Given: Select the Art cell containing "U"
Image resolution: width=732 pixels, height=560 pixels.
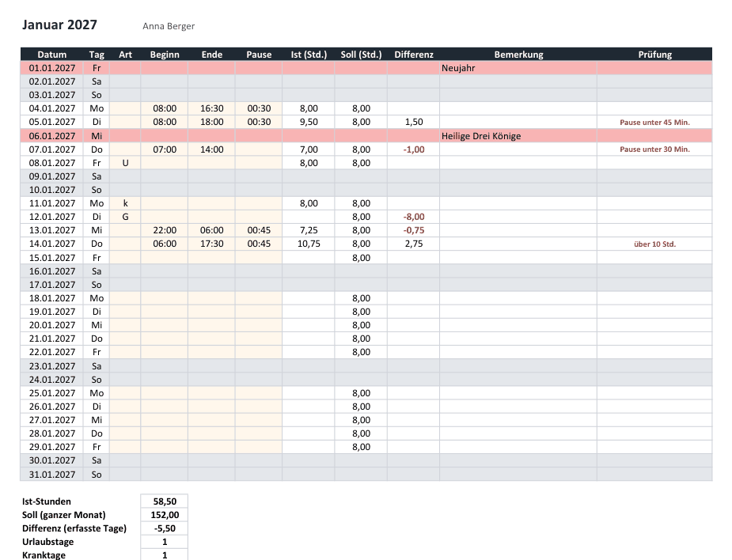Looking at the screenshot, I should coord(125,163).
